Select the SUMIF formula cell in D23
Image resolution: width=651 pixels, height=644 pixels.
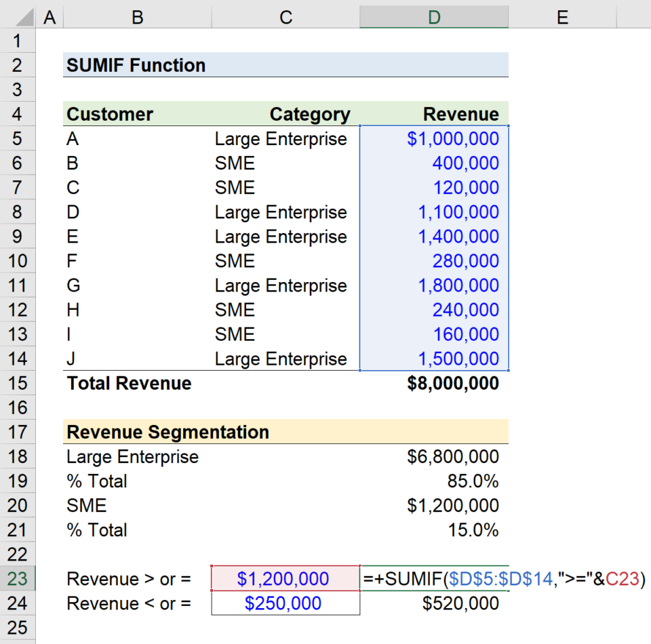(x=434, y=579)
